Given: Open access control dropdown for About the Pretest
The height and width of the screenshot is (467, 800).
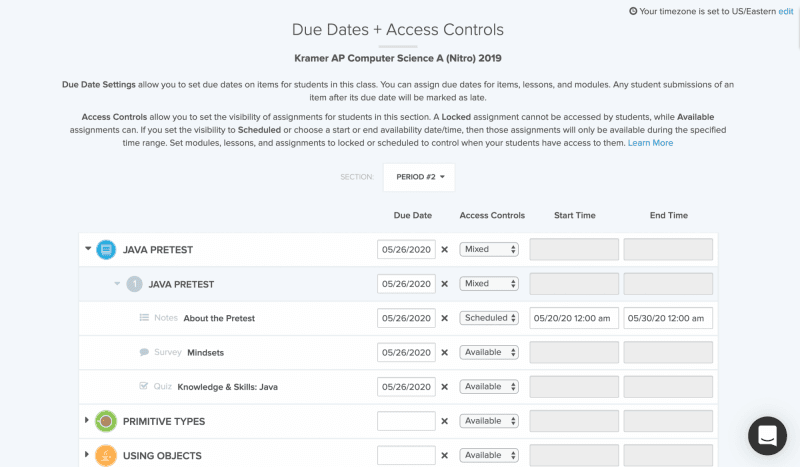Looking at the screenshot, I should tap(489, 318).
